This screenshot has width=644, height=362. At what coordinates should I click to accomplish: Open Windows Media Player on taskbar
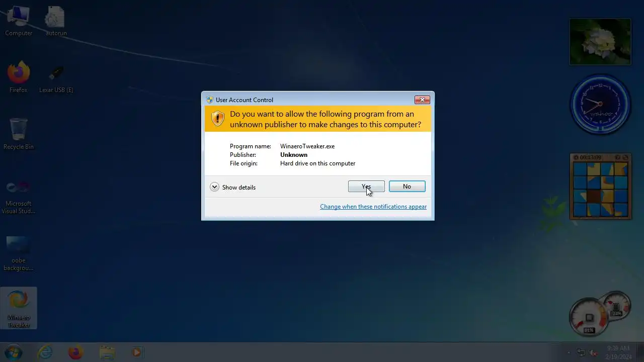coord(137,352)
